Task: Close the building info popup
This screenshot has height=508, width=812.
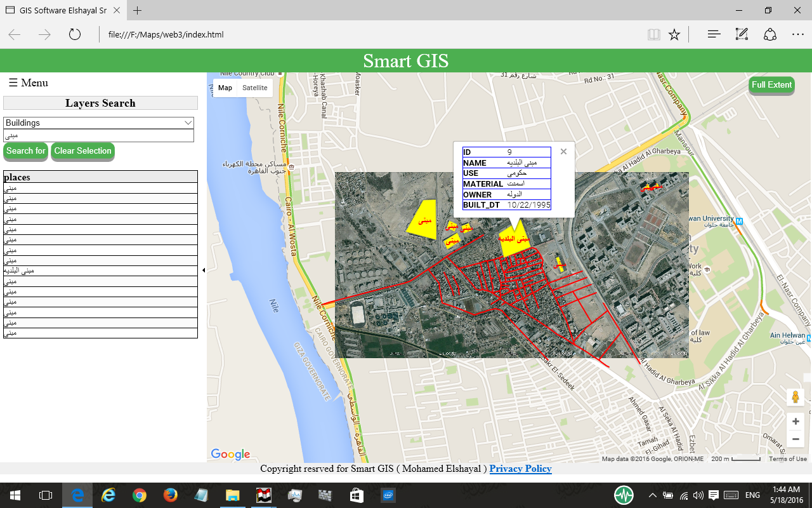Action: tap(563, 152)
